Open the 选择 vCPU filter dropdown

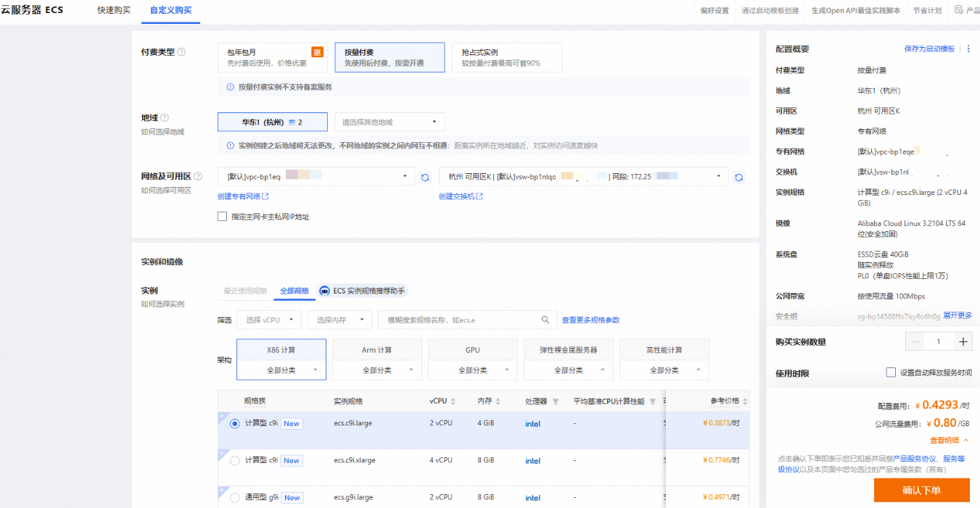click(269, 320)
